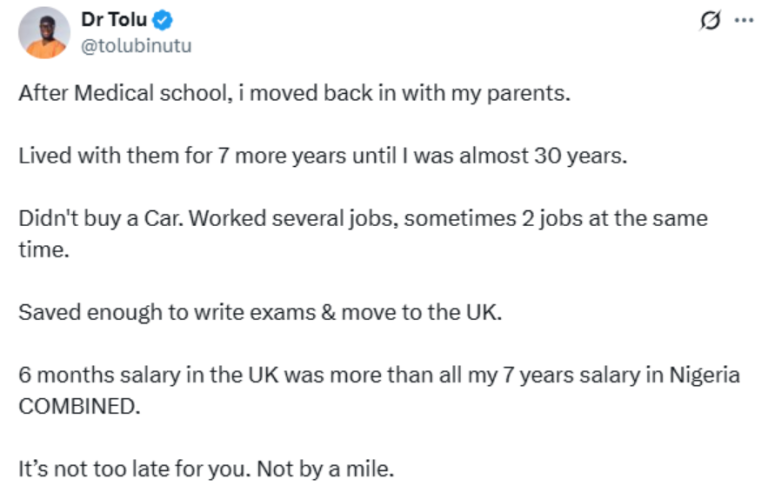Click the Grok icon on the post

712,21
